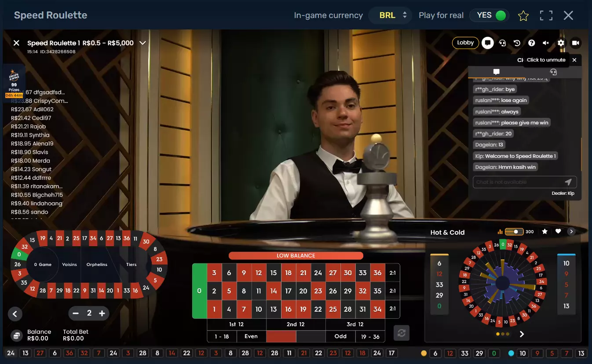Switch to support tab in chat panel
592x364 pixels.
click(553, 72)
